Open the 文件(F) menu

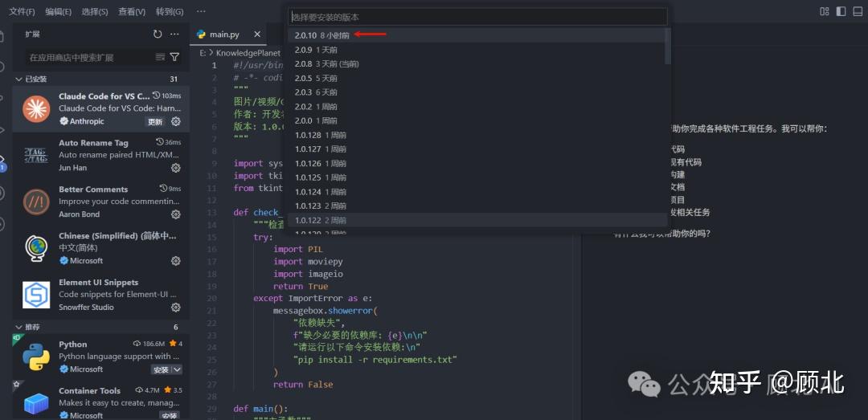(x=22, y=11)
